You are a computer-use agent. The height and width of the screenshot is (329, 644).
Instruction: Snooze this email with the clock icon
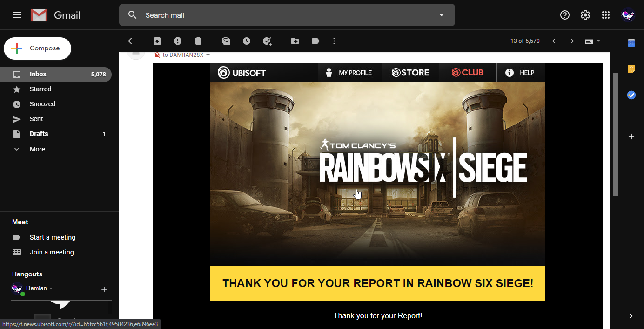point(247,41)
